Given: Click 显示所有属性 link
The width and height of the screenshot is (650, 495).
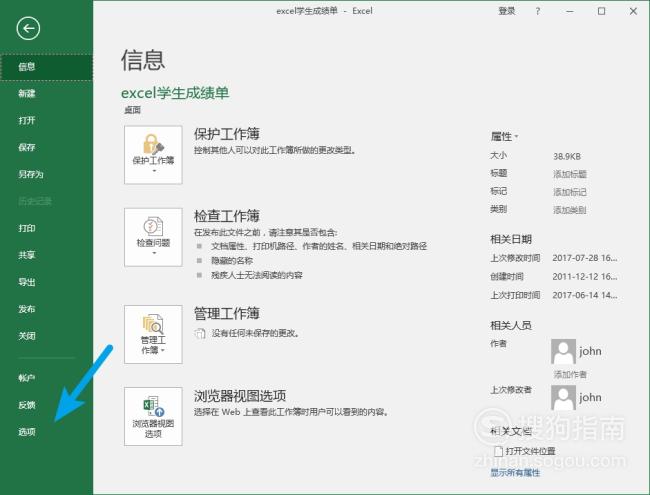Looking at the screenshot, I should tap(515, 473).
